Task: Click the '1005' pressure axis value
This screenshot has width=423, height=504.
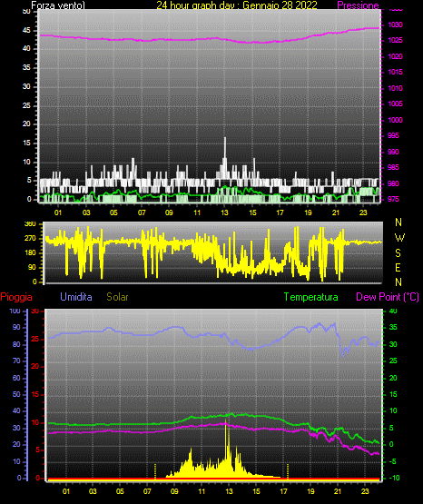Action: point(395,104)
